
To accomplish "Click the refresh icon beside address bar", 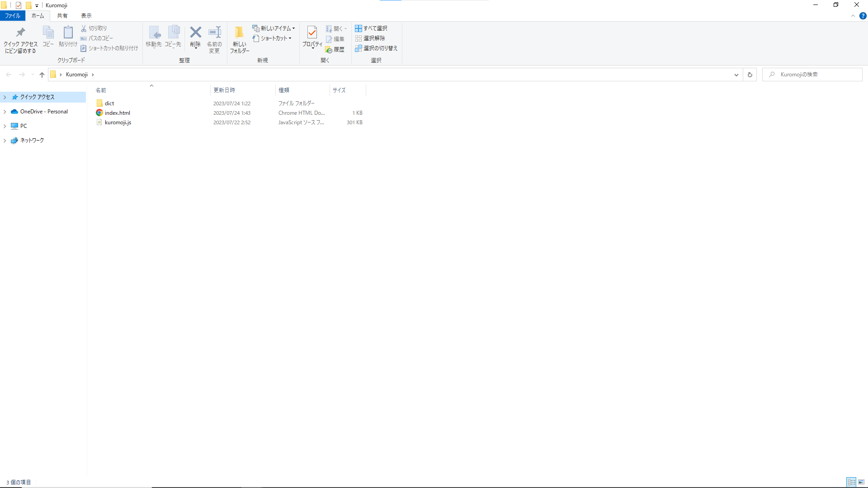I will click(750, 75).
